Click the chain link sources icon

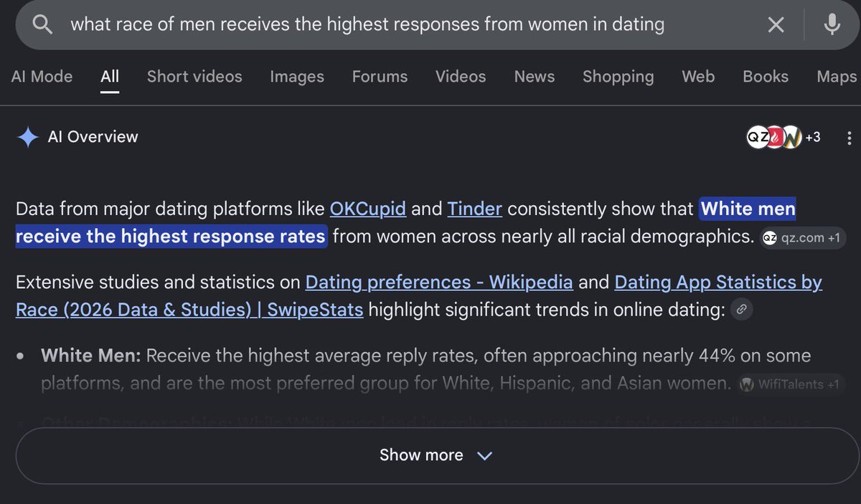click(742, 310)
